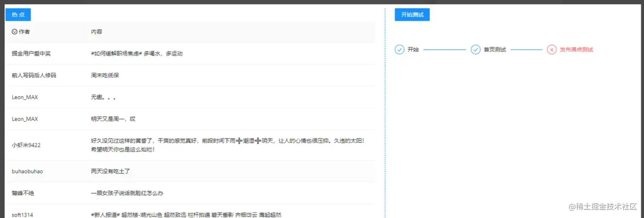
Task: Select content cell 无趣。。。
Action: pyautogui.click(x=103, y=97)
